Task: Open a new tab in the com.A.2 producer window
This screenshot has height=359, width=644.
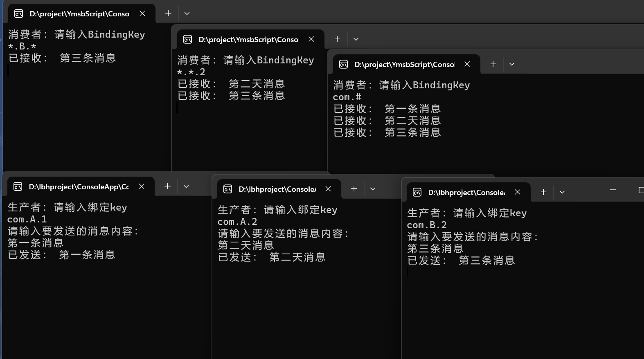Action: tap(354, 189)
